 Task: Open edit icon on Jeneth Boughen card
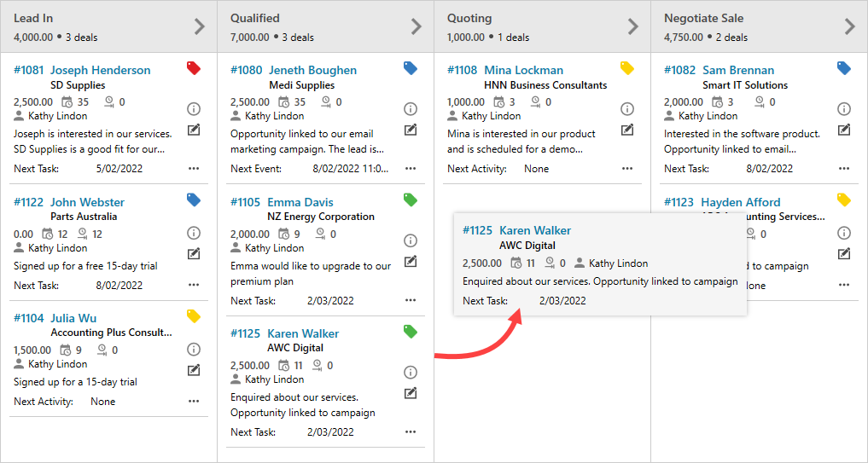(x=411, y=130)
